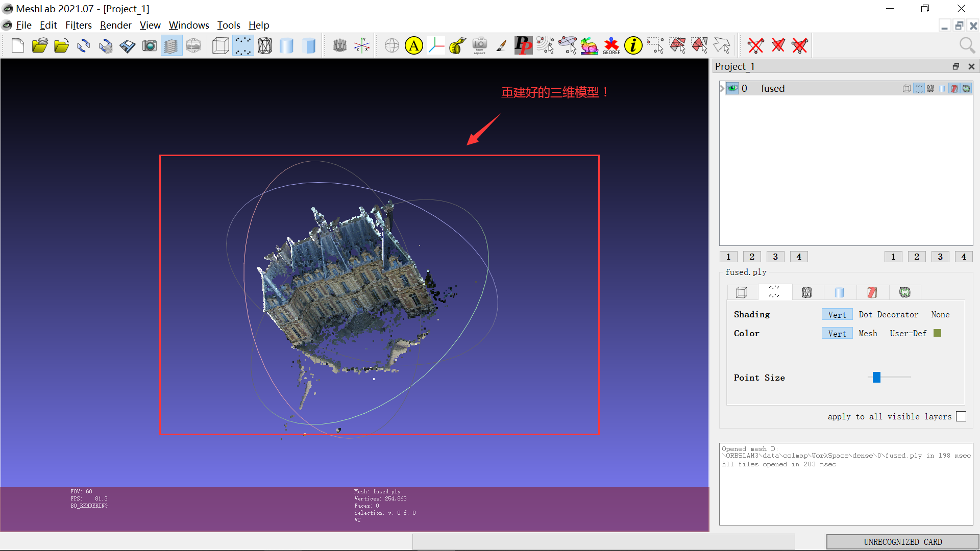The image size is (980, 551).
Task: Select the Measuring Tool icon
Action: pos(458,46)
